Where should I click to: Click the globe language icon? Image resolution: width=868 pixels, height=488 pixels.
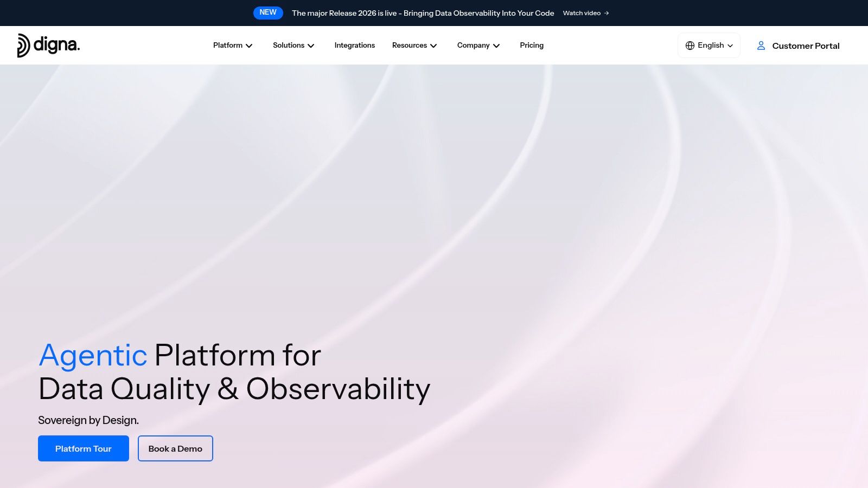coord(690,46)
